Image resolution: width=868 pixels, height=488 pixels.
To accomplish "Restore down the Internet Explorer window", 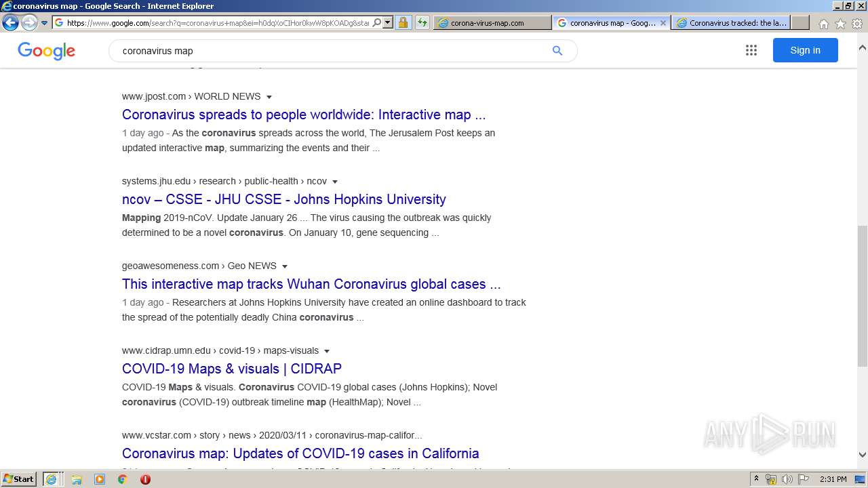I will point(848,6).
